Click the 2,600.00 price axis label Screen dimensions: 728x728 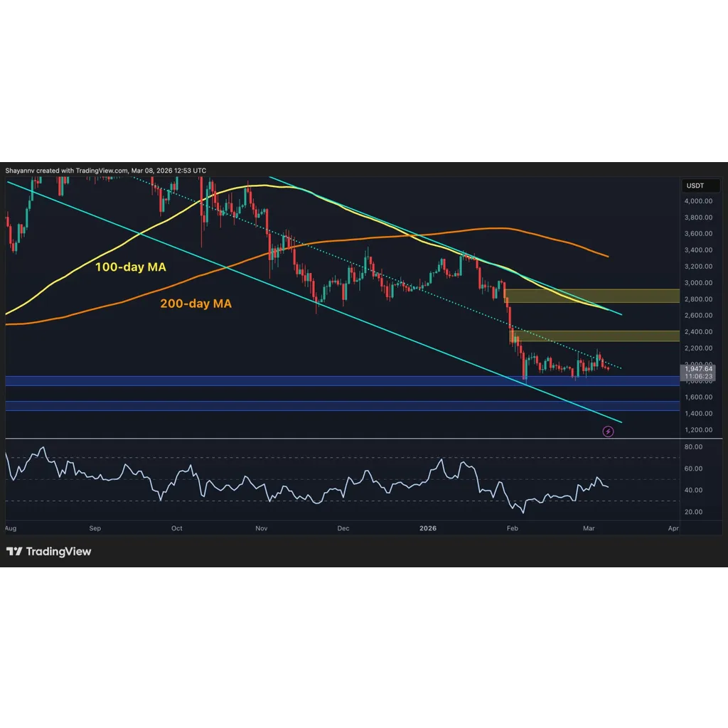[x=698, y=315]
